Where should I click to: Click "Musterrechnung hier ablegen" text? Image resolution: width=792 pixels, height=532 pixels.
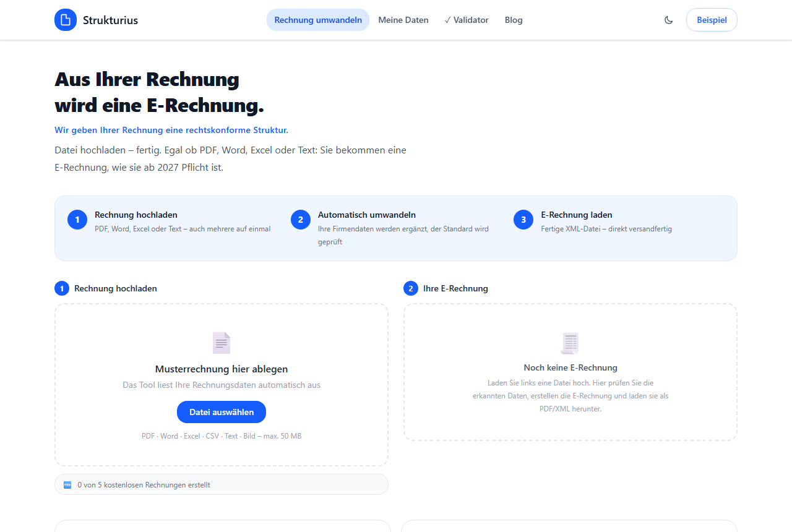tap(222, 369)
